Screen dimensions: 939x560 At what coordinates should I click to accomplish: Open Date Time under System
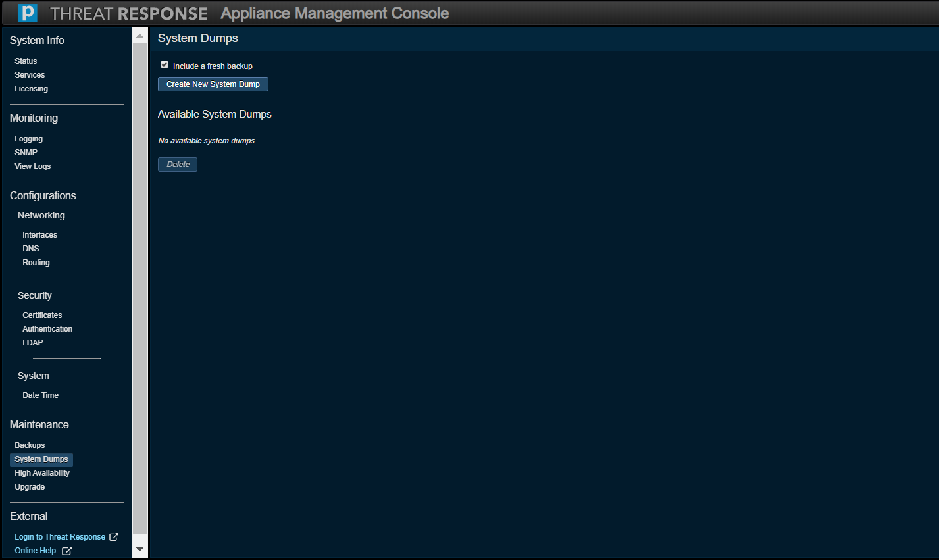click(x=40, y=395)
